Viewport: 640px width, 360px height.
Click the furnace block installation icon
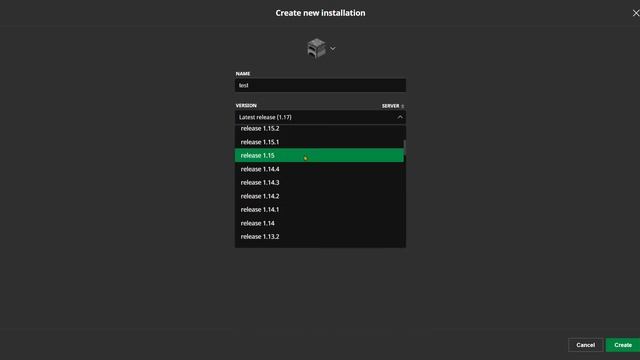(x=316, y=48)
